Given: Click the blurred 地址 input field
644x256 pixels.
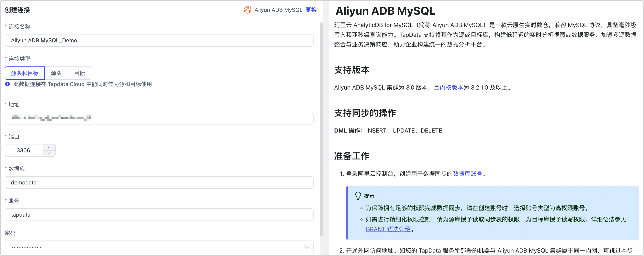Looking at the screenshot, I should point(159,118).
